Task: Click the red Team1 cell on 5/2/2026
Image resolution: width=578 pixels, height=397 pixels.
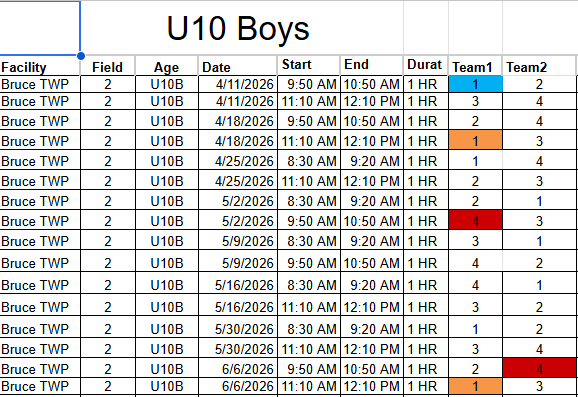Action: [x=476, y=220]
